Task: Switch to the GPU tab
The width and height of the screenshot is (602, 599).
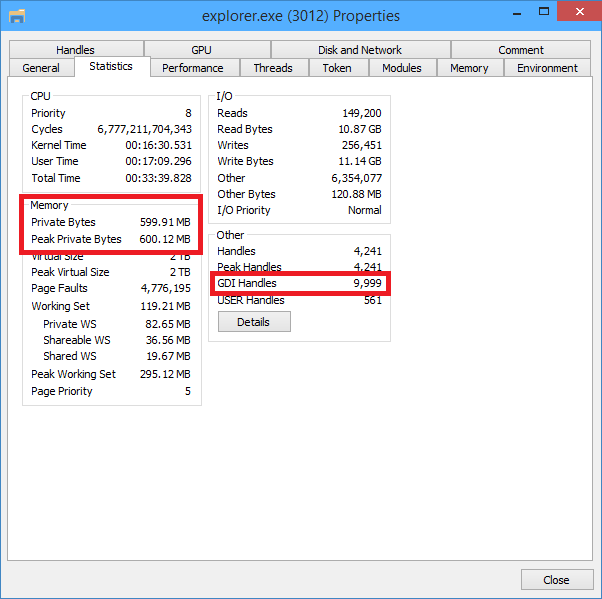Action: 207,50
